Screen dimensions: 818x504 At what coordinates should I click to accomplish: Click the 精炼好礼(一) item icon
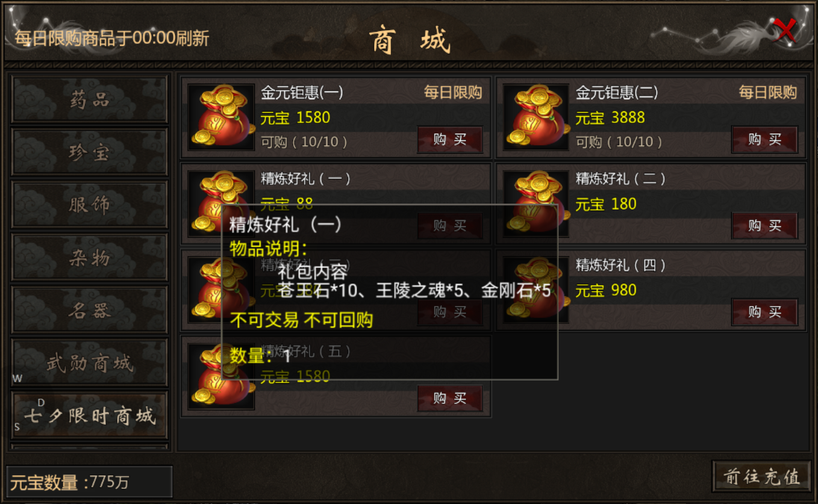[x=221, y=204]
